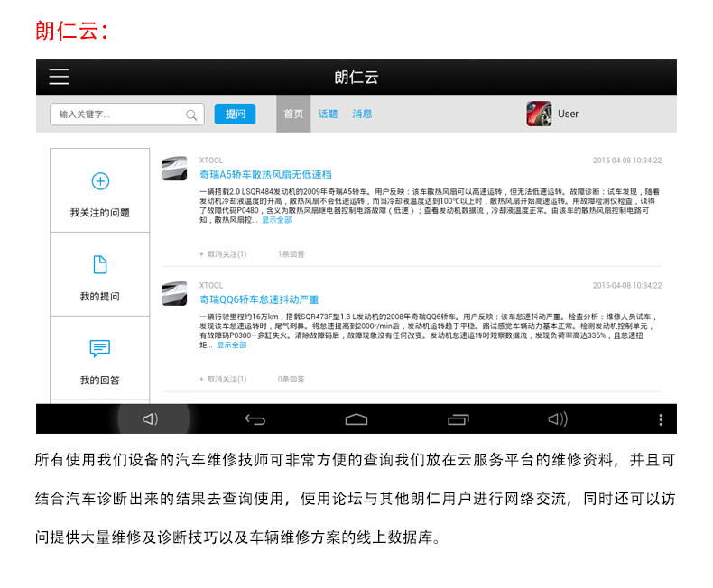
Task: Switch to the 消息 tab
Action: [x=362, y=114]
